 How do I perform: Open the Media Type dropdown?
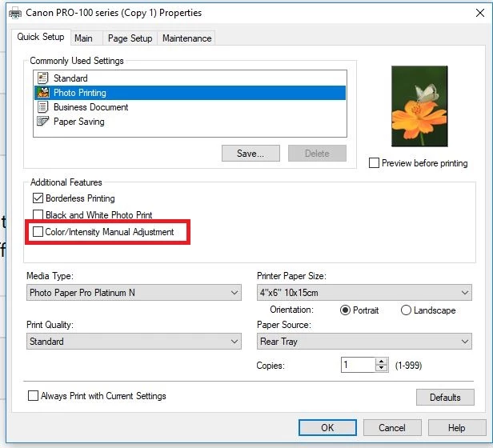[x=134, y=293]
